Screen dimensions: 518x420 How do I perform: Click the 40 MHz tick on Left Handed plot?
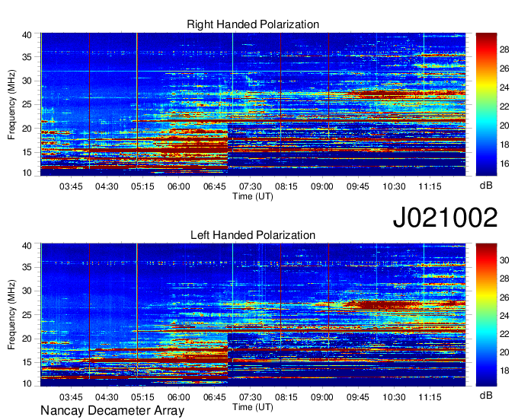coord(27,246)
